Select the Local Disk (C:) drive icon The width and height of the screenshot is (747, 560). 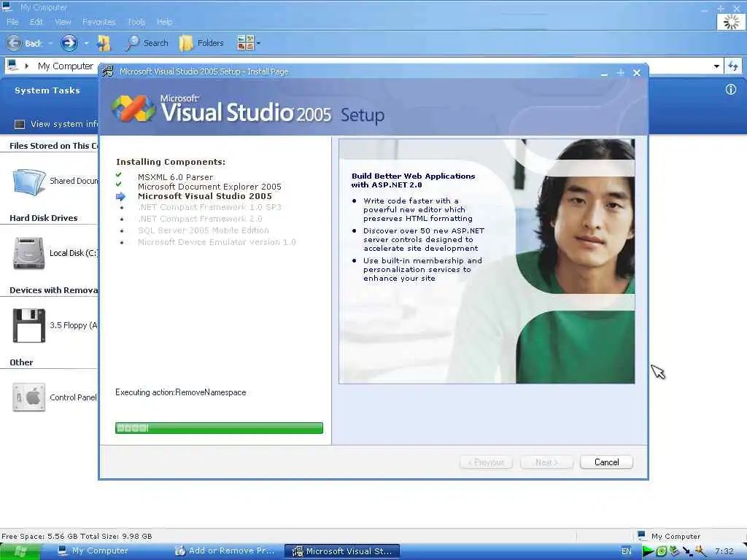click(x=28, y=253)
